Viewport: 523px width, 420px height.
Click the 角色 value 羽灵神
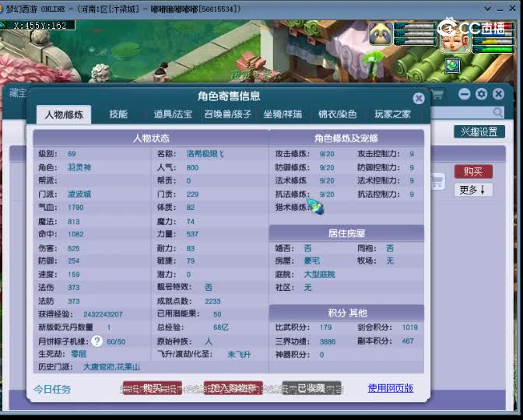pos(79,167)
